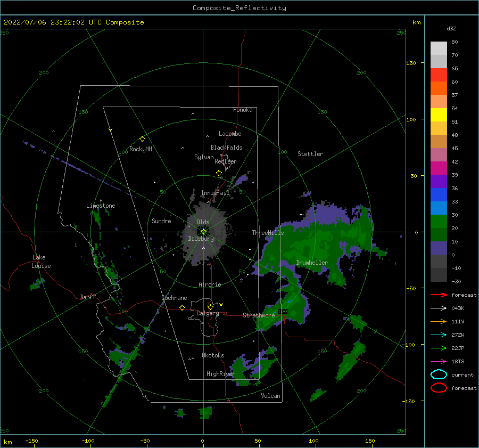Image resolution: width=479 pixels, height=448 pixels.
Task: Select the 80 dBZ light gray swatch
Action: pos(439,48)
